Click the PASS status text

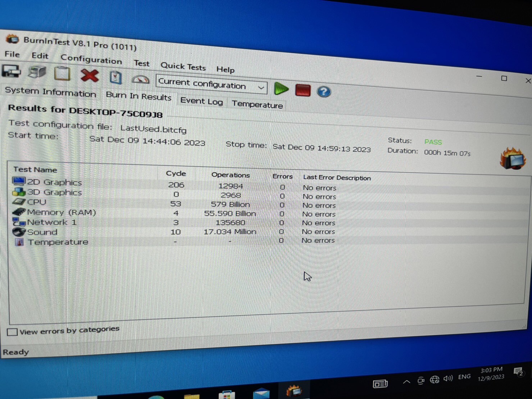click(x=433, y=142)
